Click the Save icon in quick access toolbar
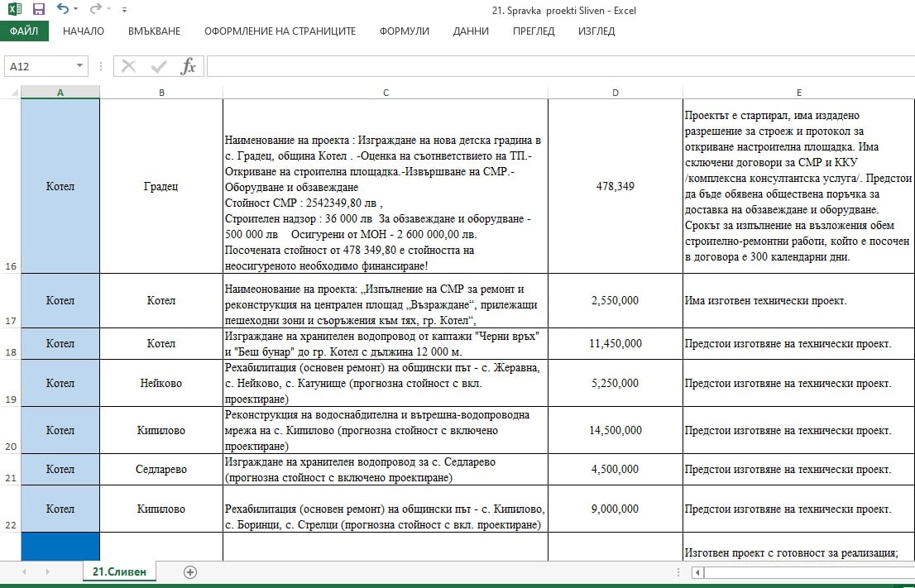This screenshot has width=915, height=588. pos(39,10)
